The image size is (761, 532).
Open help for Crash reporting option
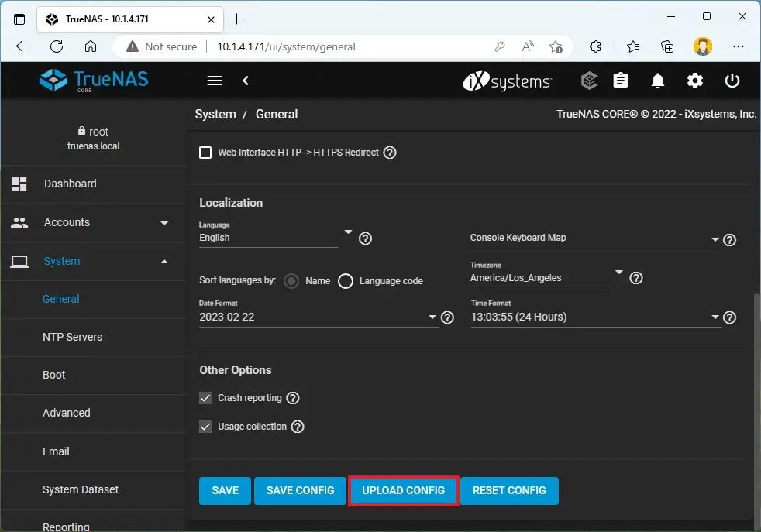[292, 398]
